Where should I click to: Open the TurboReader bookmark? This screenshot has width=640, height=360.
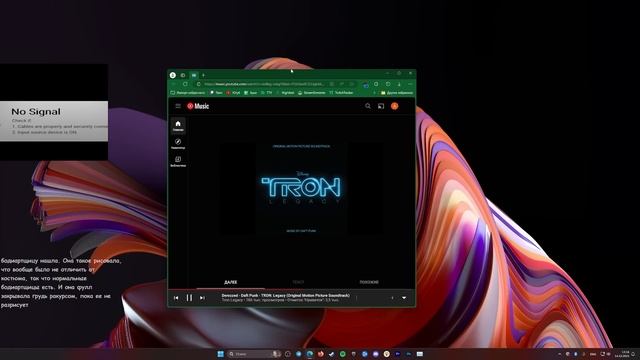(341, 93)
